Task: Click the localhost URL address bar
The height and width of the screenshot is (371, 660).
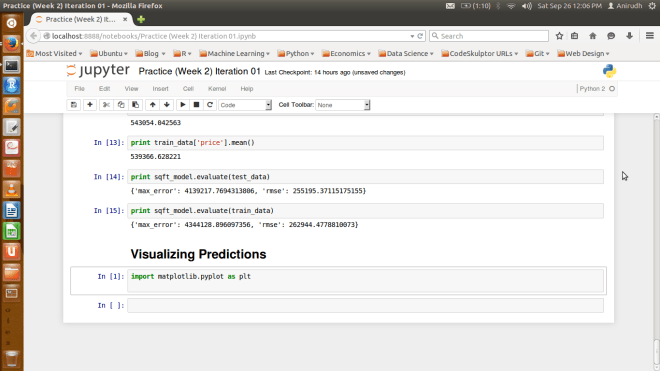Action: pyautogui.click(x=227, y=36)
